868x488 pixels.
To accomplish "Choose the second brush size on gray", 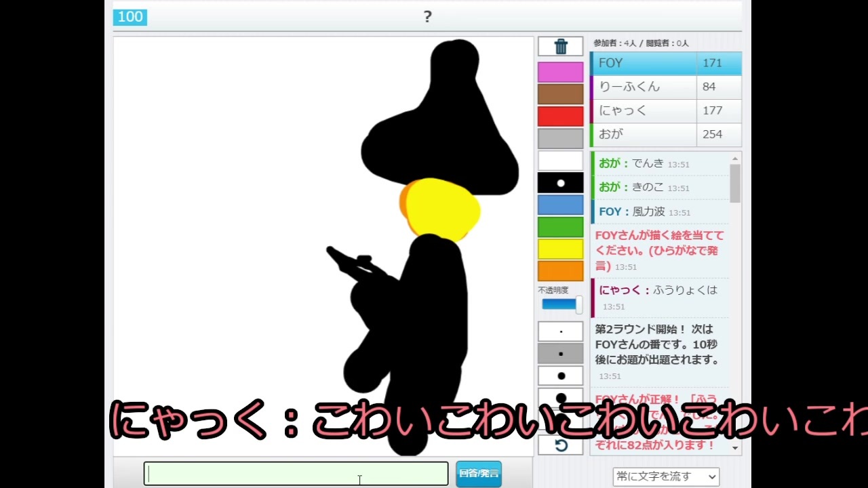I will [560, 354].
